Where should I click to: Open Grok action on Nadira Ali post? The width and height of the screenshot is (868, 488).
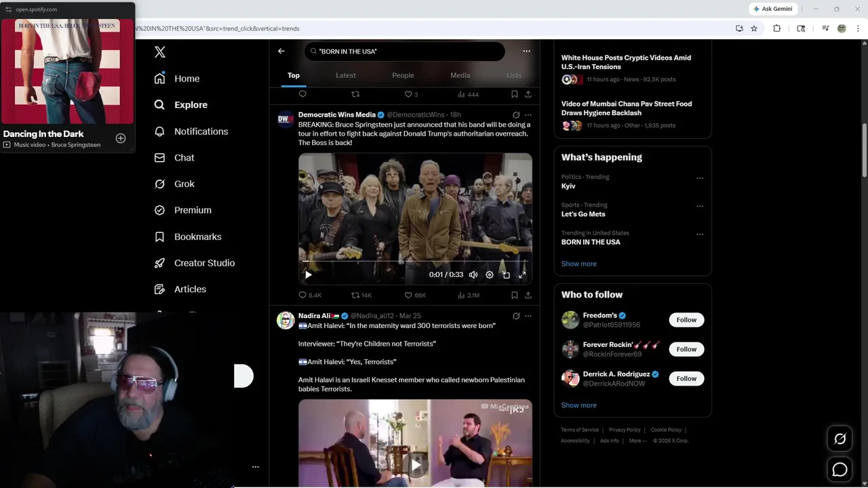(x=516, y=316)
